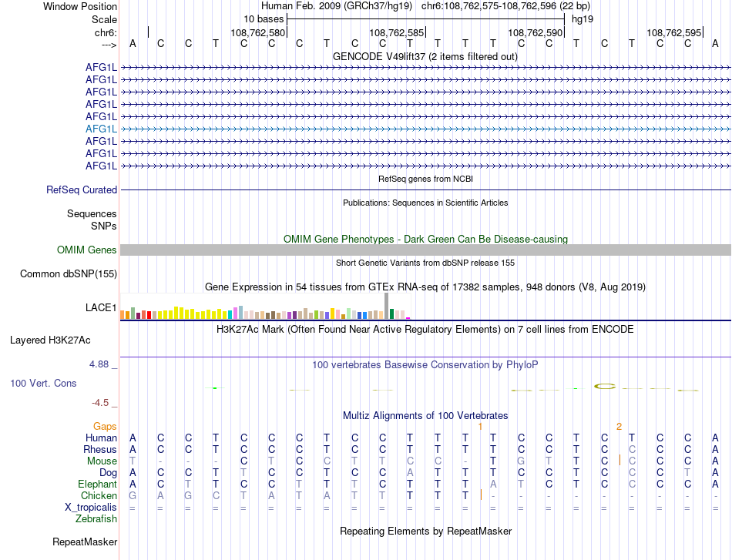Click the orange gap marker labeled 2
The width and height of the screenshot is (732, 560).
tap(619, 427)
